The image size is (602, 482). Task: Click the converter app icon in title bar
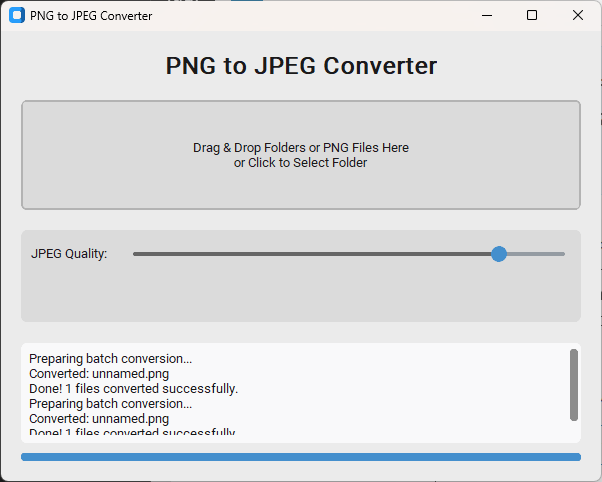tap(16, 16)
